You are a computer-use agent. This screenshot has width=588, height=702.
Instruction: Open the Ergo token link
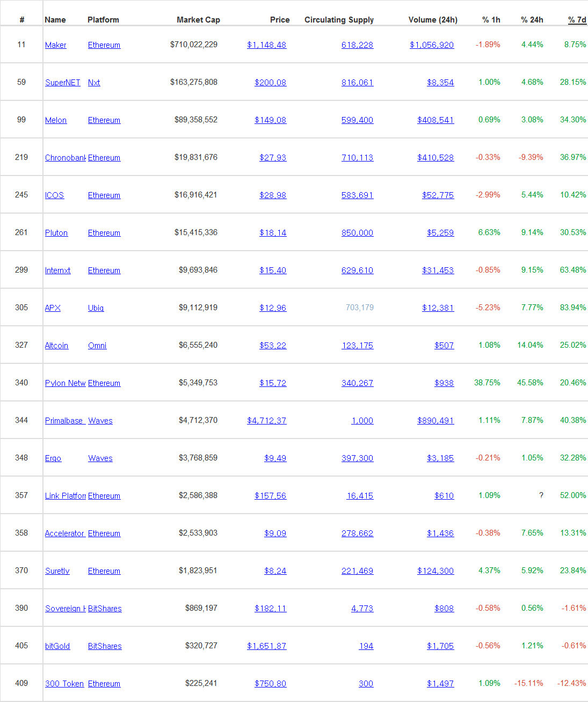[53, 458]
